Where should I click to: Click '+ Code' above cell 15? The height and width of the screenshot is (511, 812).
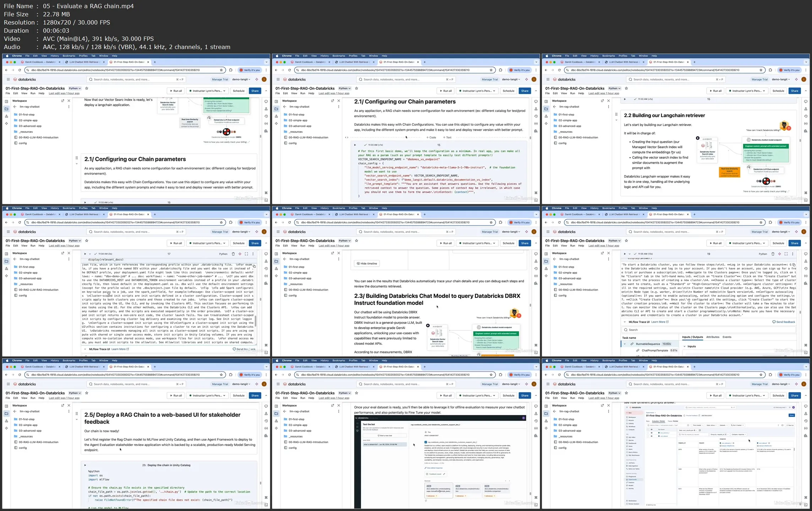coord(431,137)
